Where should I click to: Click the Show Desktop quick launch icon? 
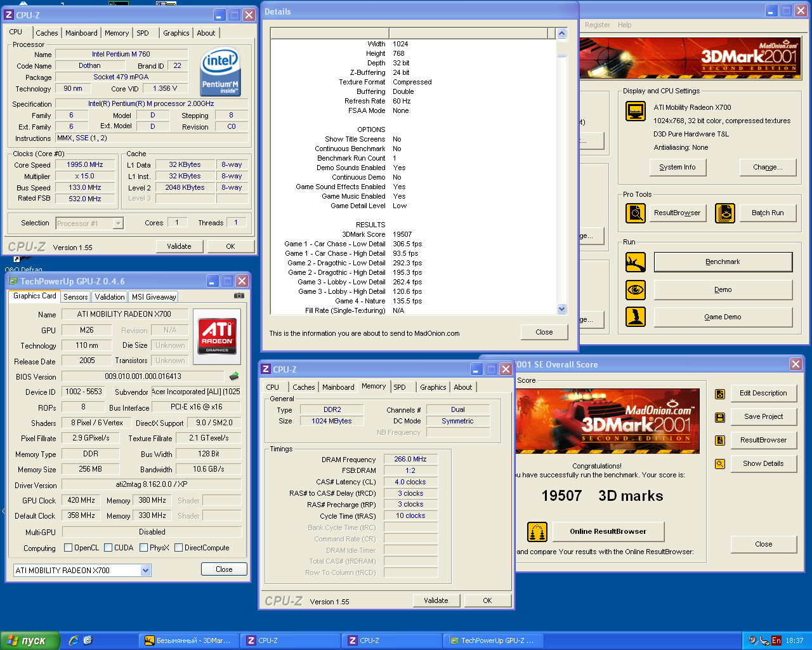pos(88,640)
